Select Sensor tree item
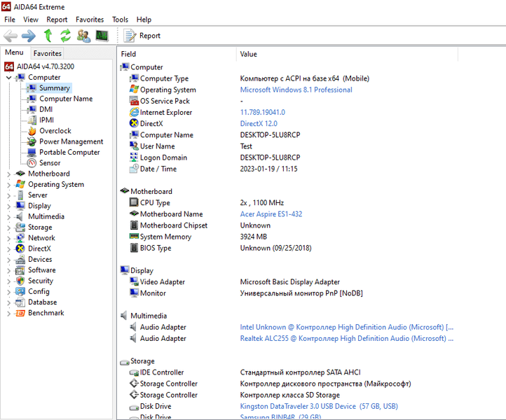Image resolution: width=506 pixels, height=420 pixels. [50, 163]
